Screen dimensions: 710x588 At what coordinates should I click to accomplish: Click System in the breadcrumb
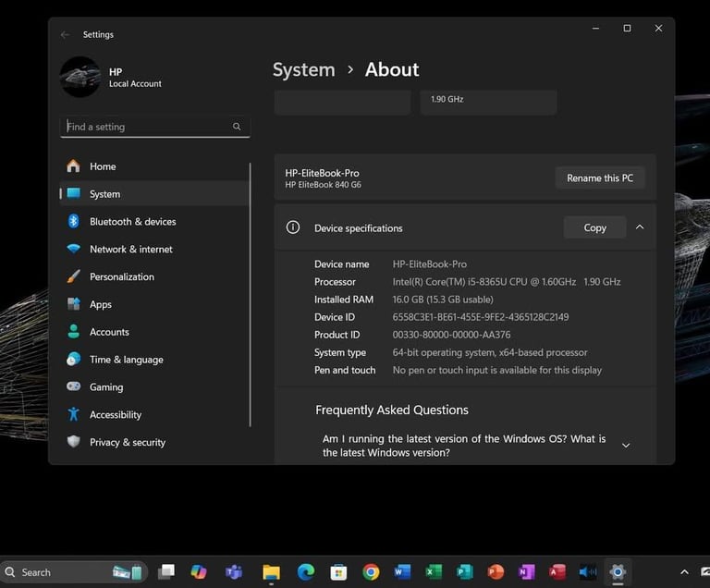coord(304,69)
